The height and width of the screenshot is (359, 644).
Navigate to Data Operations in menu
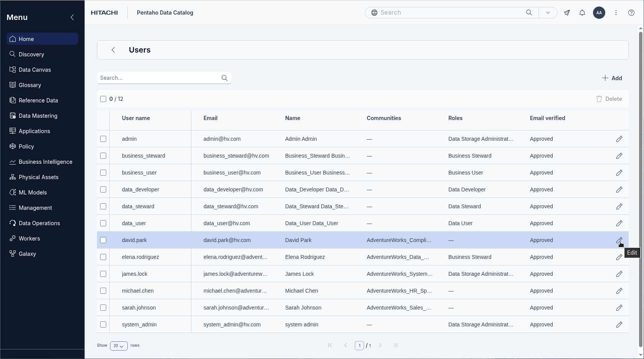tap(39, 223)
